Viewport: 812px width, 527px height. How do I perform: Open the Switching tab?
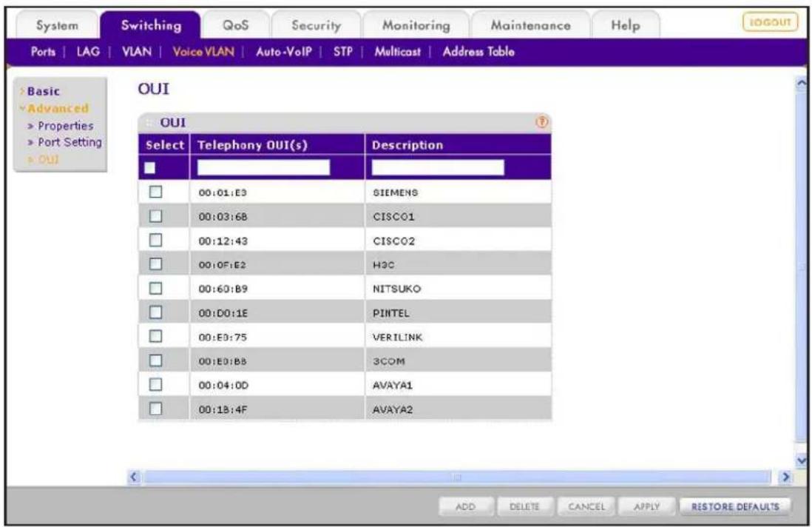coord(151,25)
